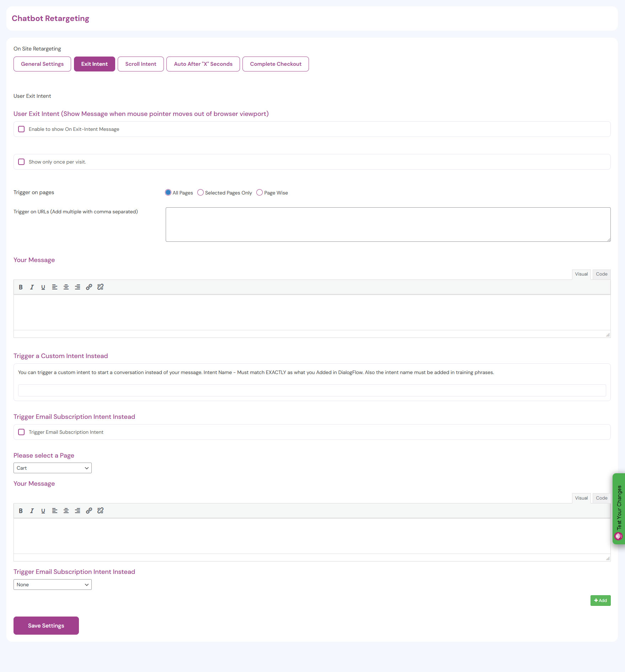Click Underline icon in first message editor
The width and height of the screenshot is (625, 672).
point(43,287)
